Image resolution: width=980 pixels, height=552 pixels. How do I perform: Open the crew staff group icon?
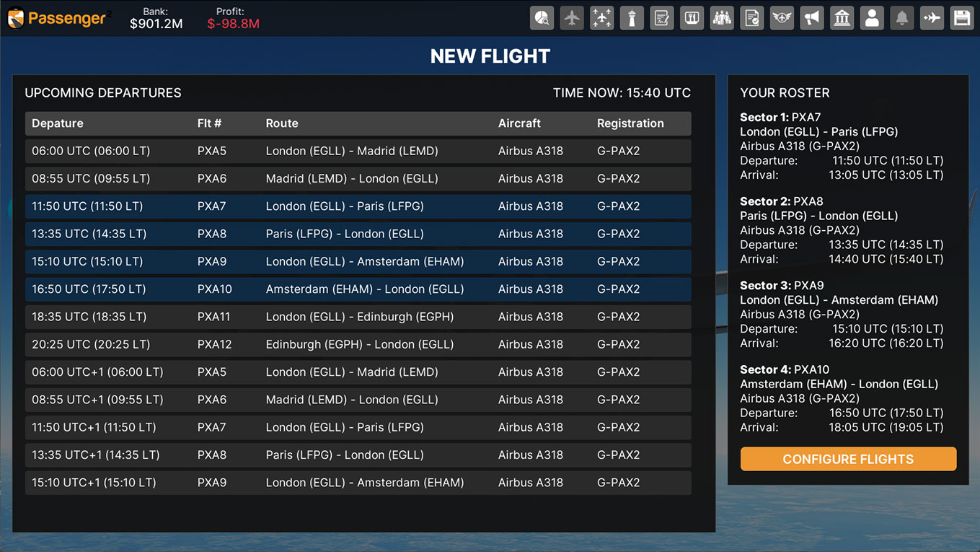click(721, 18)
